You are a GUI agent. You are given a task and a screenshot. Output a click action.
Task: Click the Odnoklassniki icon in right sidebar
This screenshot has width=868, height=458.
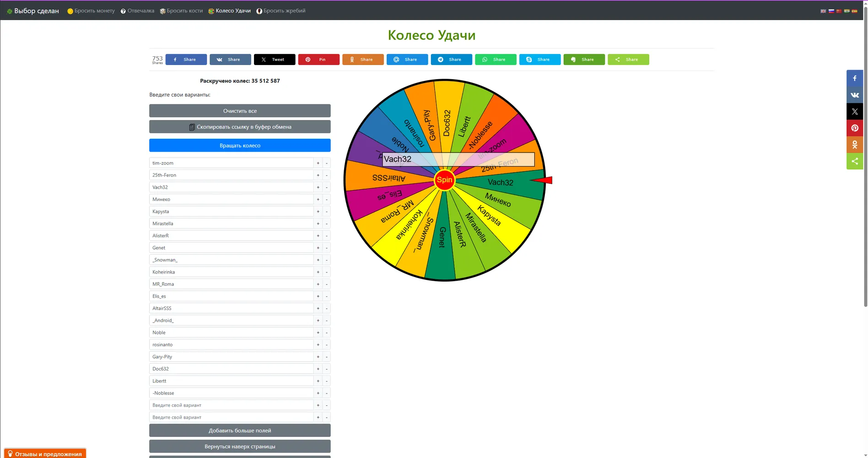854,145
